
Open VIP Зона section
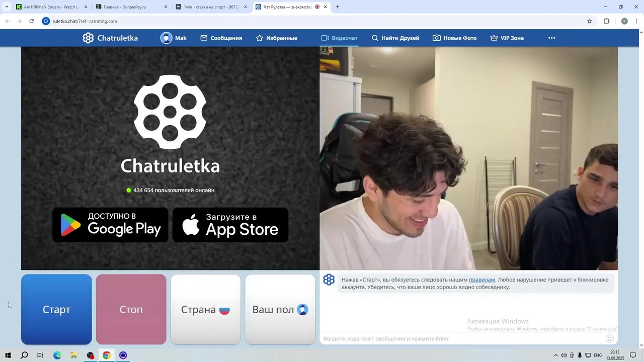pos(507,38)
